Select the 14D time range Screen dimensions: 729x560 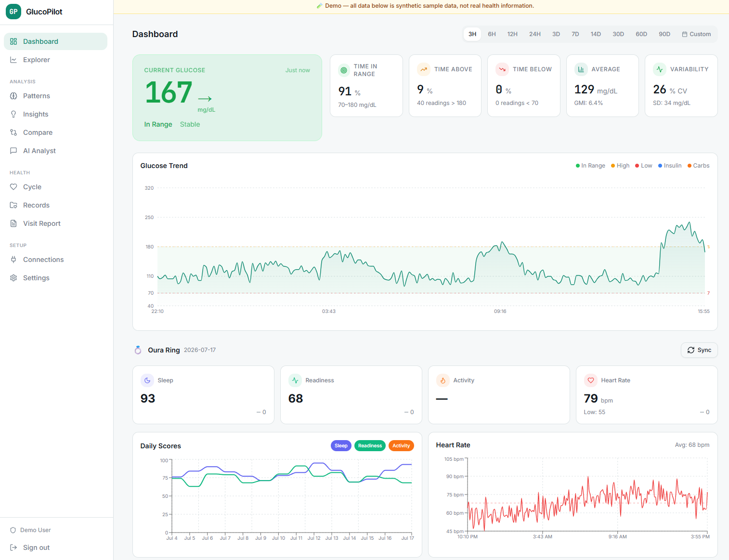[x=596, y=34]
